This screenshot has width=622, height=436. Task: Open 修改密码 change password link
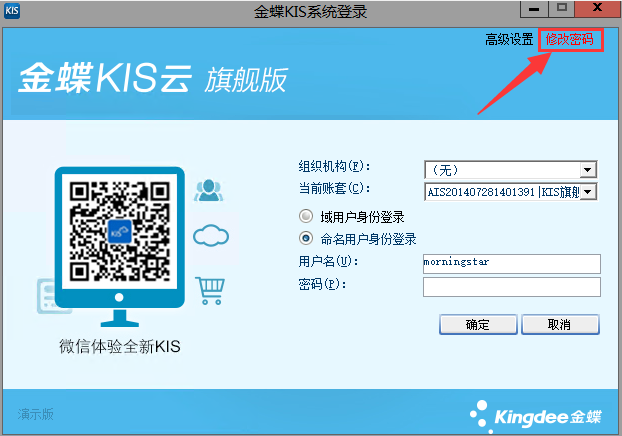click(570, 39)
